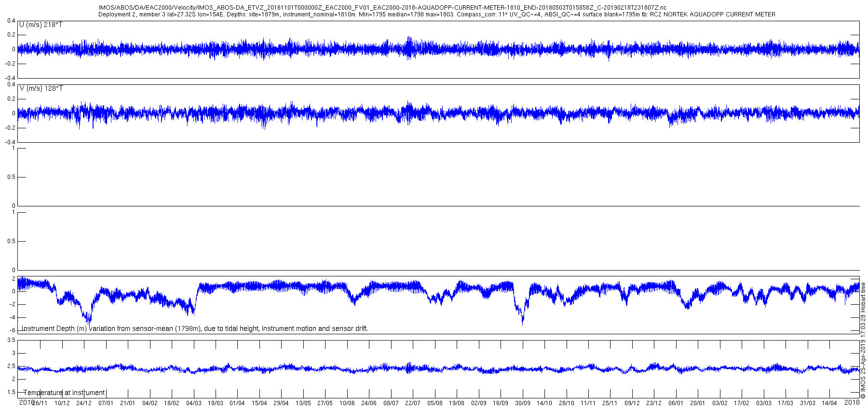Screen dimensions: 868x410
Task: Click the '29/04' date tick label
Action: 281,403
